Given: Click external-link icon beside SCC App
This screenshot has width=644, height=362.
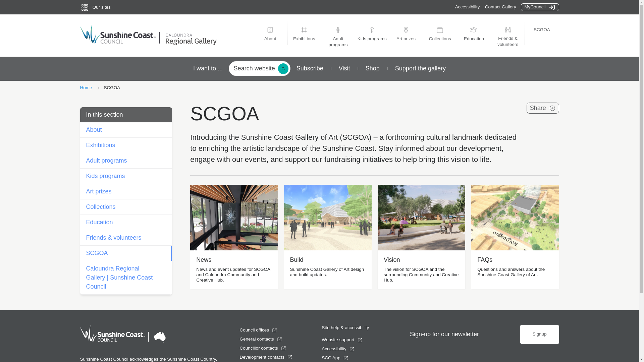Looking at the screenshot, I should (346, 358).
